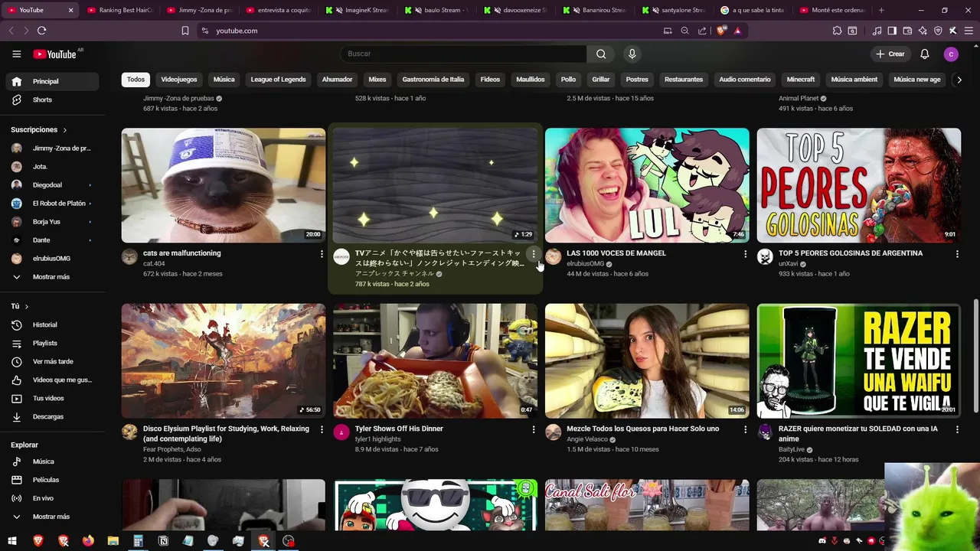Open the elrubiusOMG subscription channel
This screenshot has width=980, height=551.
(53, 259)
